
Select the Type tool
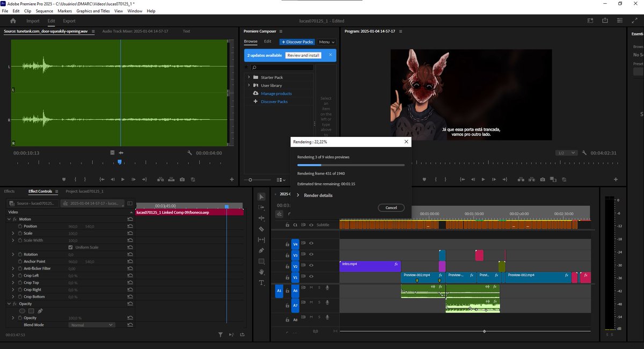(262, 283)
